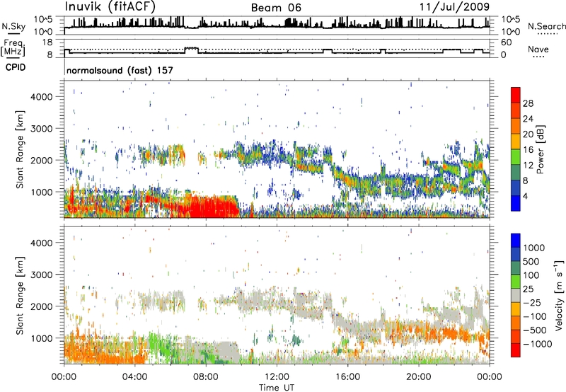Click the "Velocity [m s-1]" colorbar title
The image size is (566, 392).
click(x=559, y=295)
